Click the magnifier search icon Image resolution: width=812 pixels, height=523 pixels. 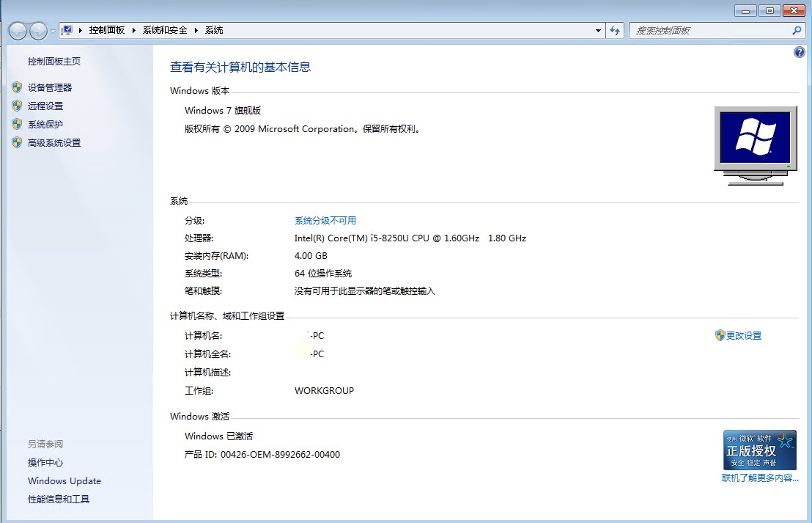tap(797, 31)
